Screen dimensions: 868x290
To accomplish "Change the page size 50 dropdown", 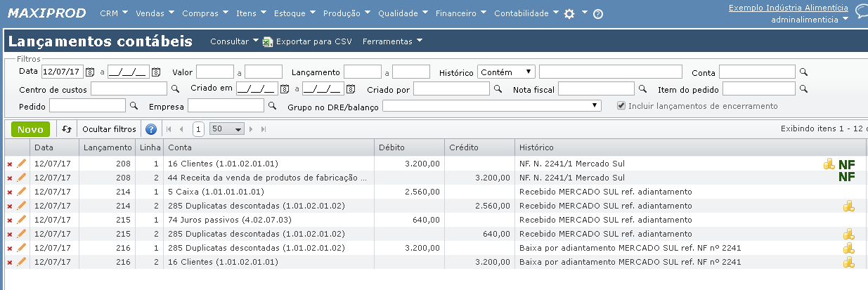I will click(226, 129).
